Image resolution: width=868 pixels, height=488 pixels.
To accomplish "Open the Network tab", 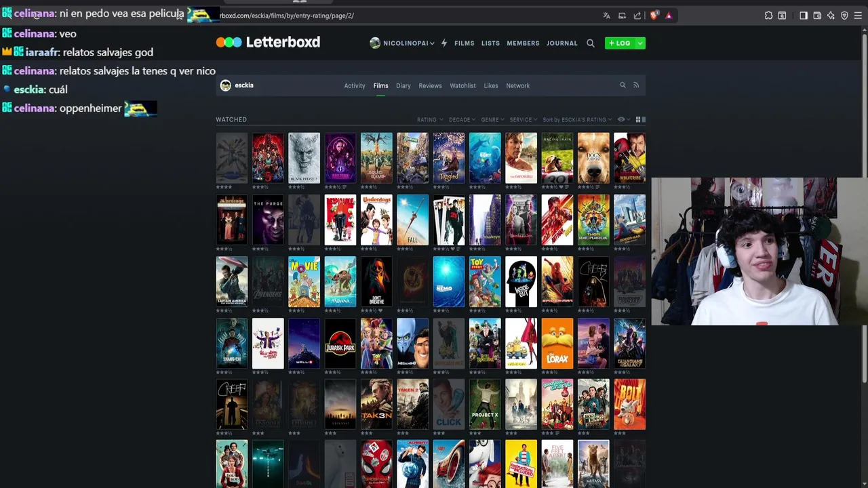I will [x=518, y=85].
